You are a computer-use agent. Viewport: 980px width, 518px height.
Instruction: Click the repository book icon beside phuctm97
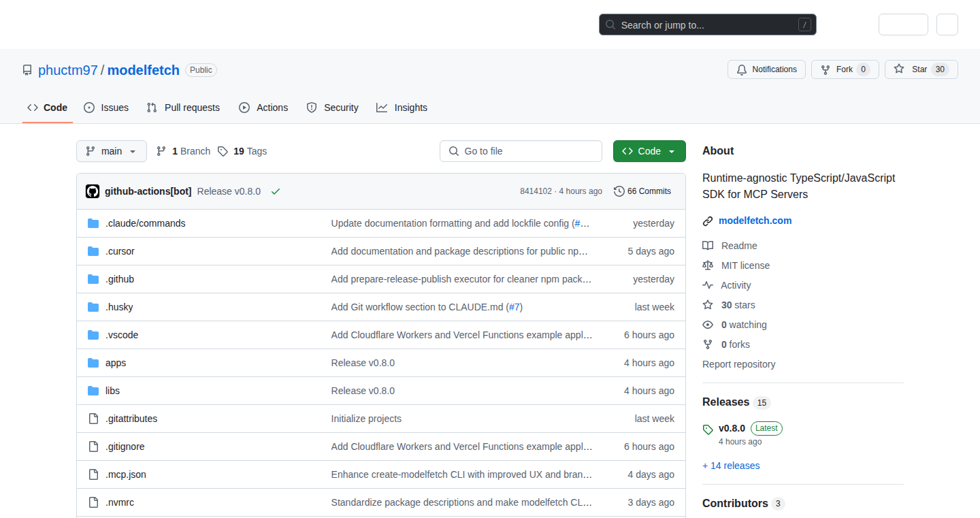[x=27, y=70]
